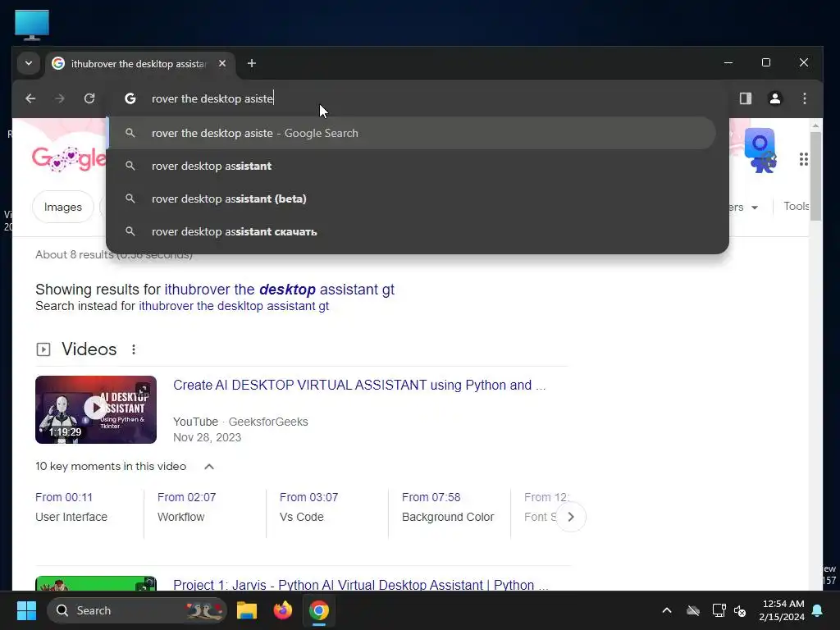Open a new tab with plus button
Image resolution: width=840 pixels, height=630 pixels.
click(x=252, y=63)
